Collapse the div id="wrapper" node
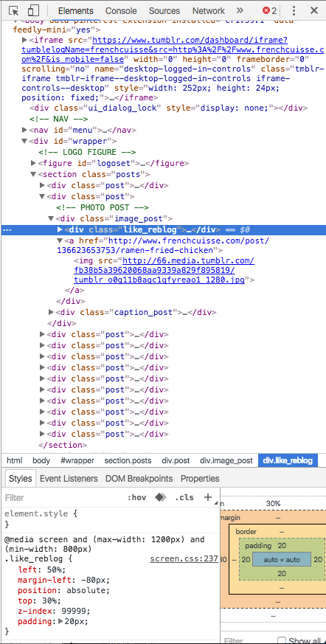 [x=24, y=141]
